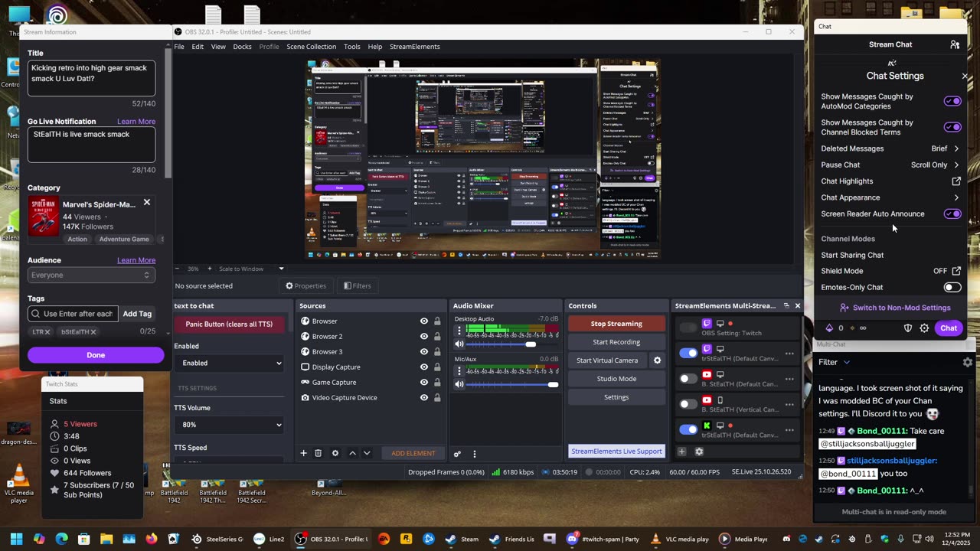Image resolution: width=980 pixels, height=551 pixels.
Task: Enable Emotes-Only Chat
Action: pos(952,288)
